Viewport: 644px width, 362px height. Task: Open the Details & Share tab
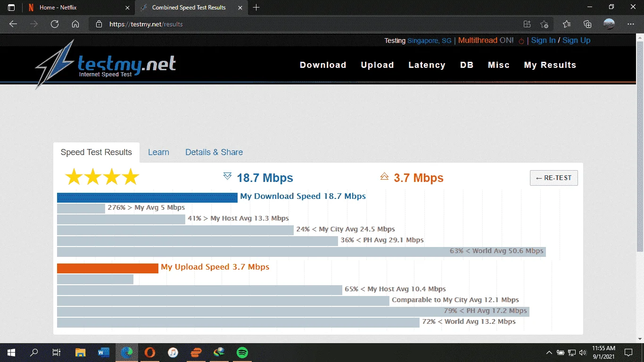[214, 152]
